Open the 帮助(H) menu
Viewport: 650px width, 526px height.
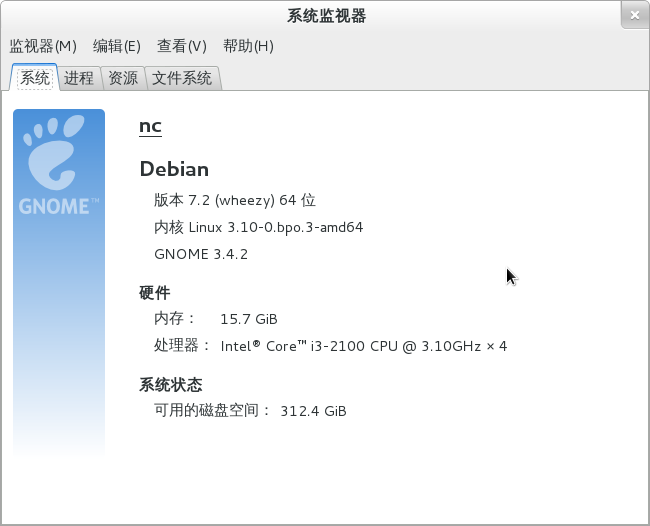coord(248,46)
